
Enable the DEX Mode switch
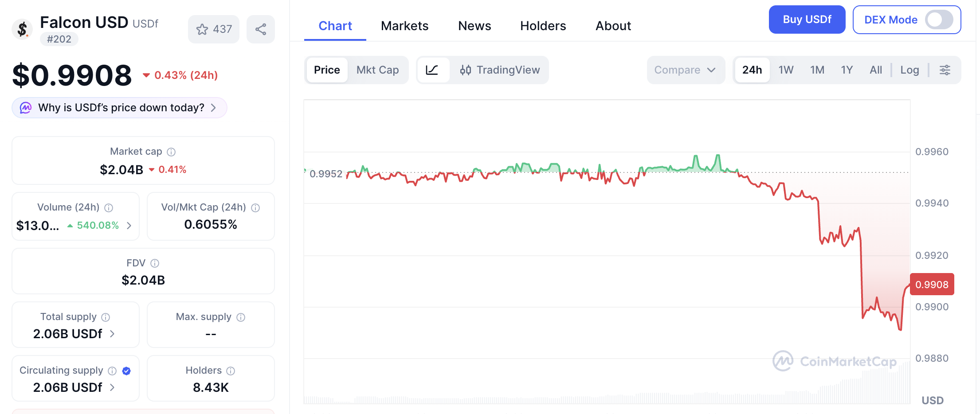pyautogui.click(x=939, y=20)
